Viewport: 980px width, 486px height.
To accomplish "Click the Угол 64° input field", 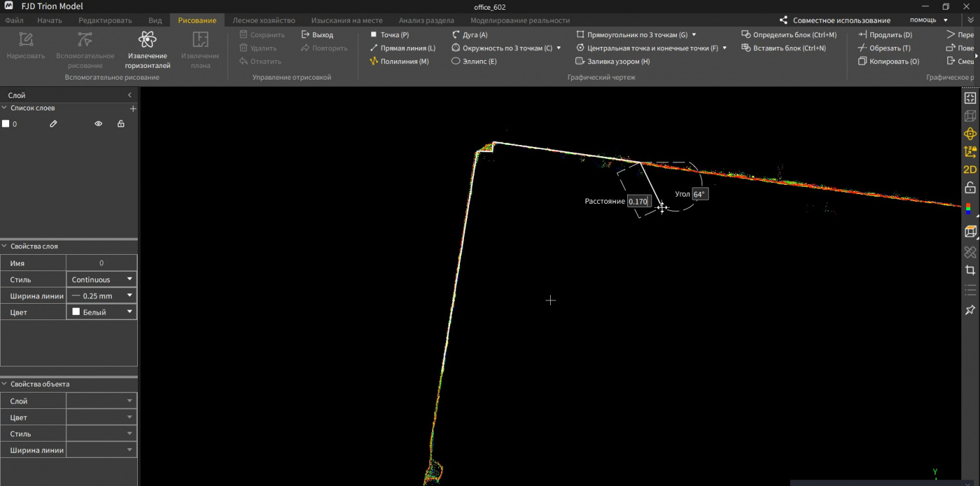I will [x=700, y=194].
